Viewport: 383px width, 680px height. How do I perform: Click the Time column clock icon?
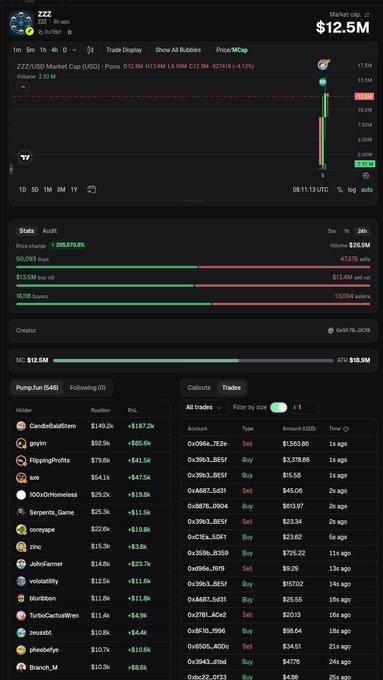[x=346, y=429]
